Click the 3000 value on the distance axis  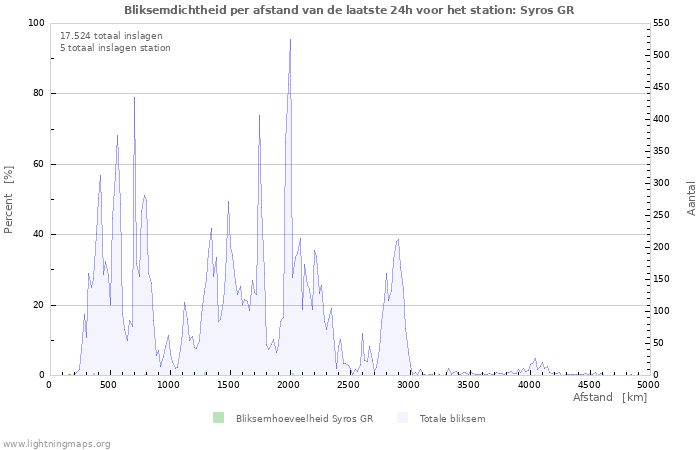tap(408, 385)
